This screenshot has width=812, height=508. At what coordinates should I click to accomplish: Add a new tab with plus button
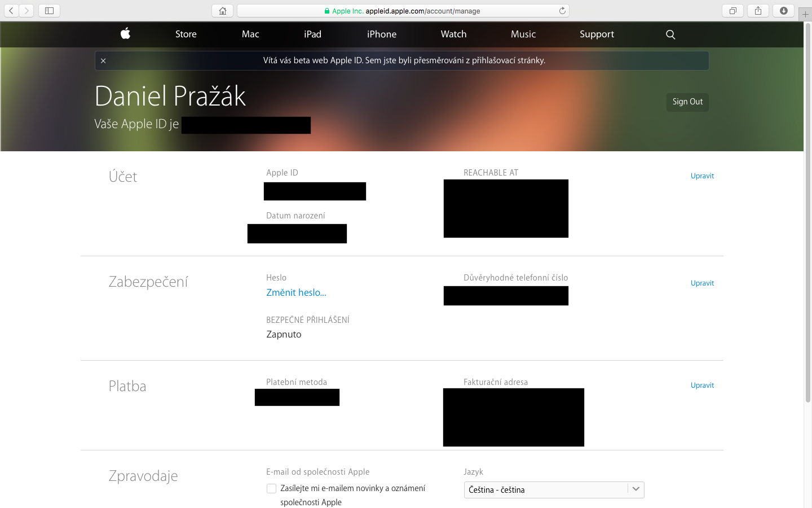[x=805, y=14]
